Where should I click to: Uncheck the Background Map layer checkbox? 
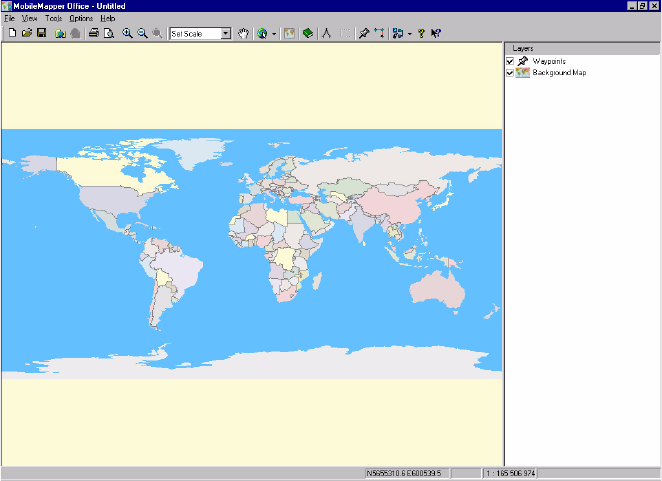pos(510,73)
